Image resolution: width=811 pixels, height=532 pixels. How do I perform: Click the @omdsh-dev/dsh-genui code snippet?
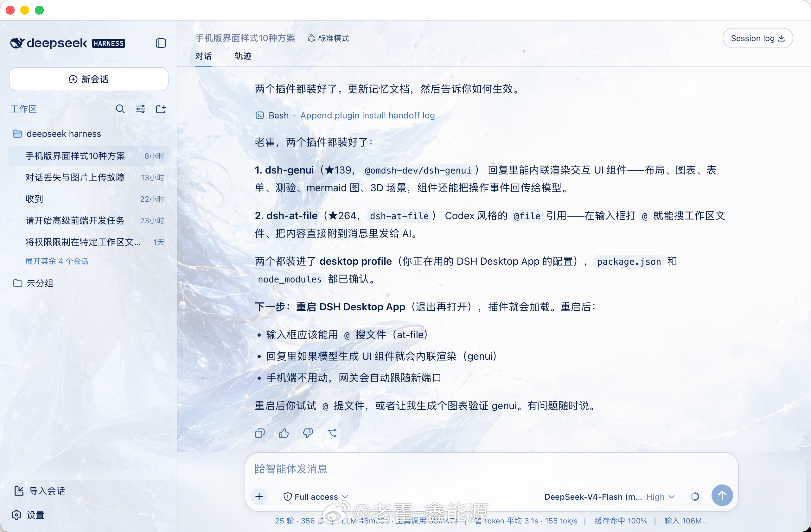(x=418, y=170)
